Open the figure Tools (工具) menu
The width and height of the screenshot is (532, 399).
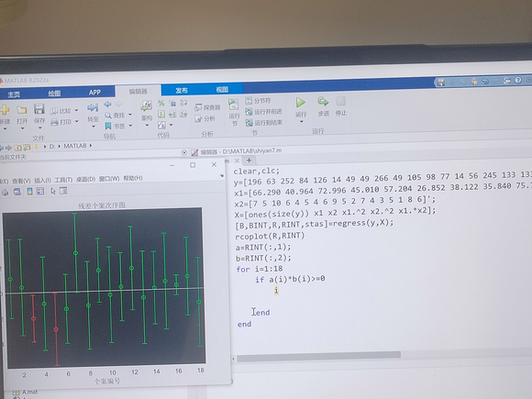pos(63,180)
